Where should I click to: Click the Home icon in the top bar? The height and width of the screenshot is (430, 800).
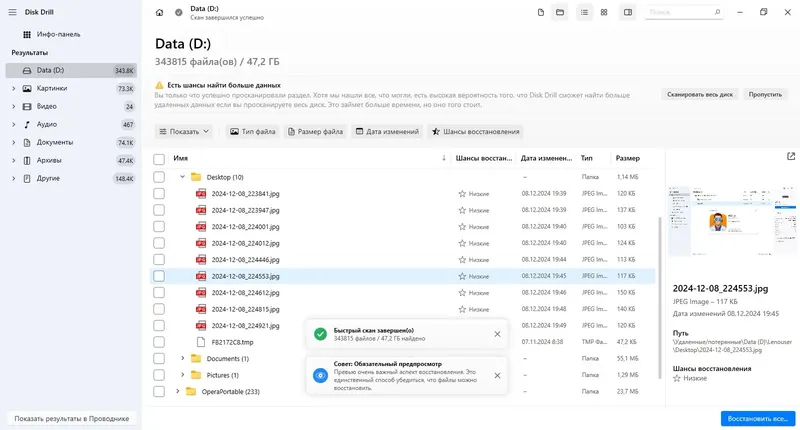160,12
